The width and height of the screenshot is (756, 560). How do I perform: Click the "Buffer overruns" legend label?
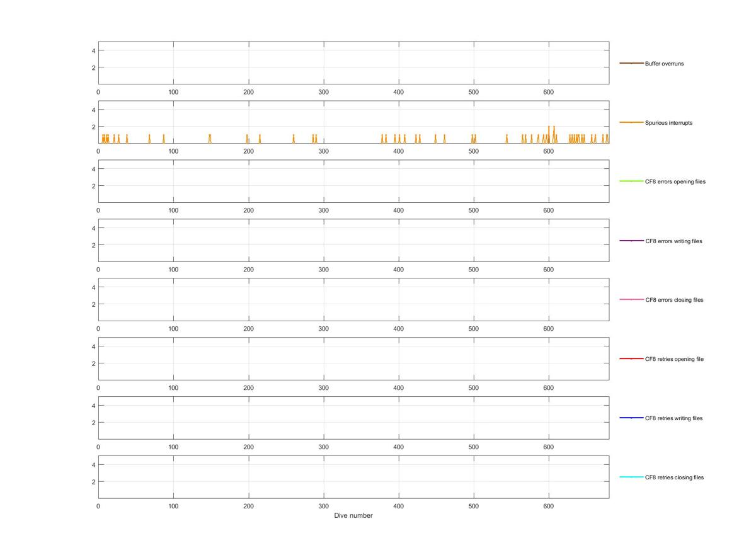point(664,64)
